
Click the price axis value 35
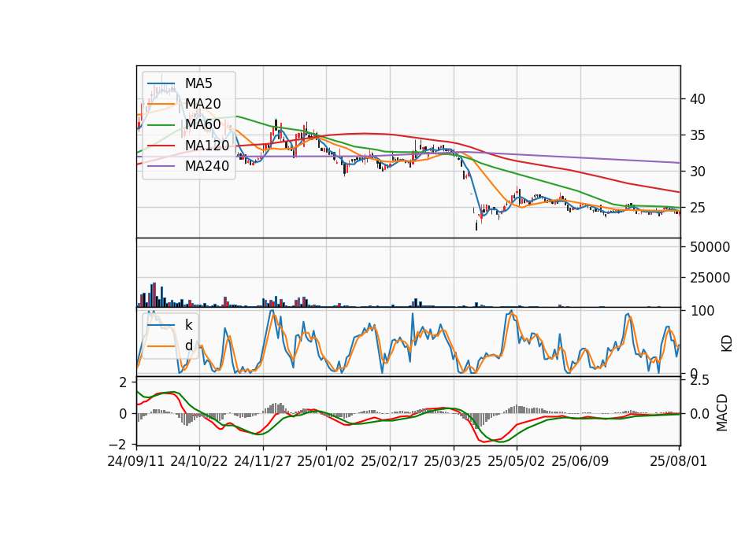click(x=698, y=135)
